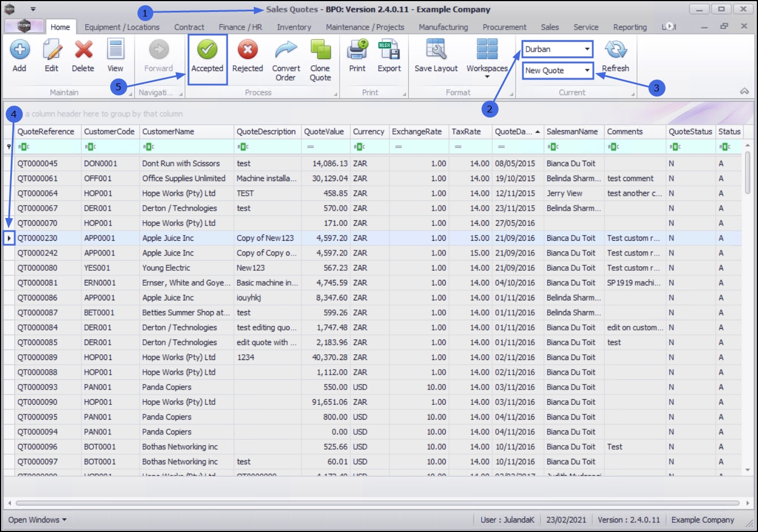Click the CustomerName filter operator icon
The width and height of the screenshot is (758, 532).
coord(148,146)
